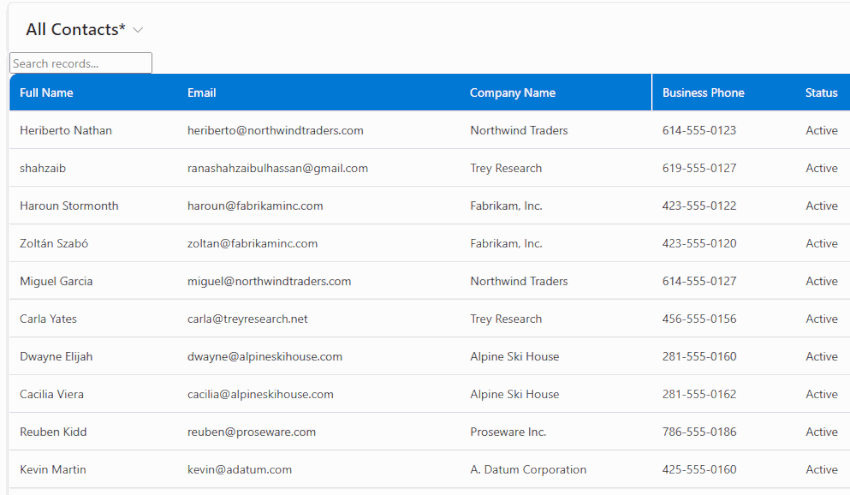The image size is (850, 495).
Task: Click phone number 281-555-0160
Action: 699,357
